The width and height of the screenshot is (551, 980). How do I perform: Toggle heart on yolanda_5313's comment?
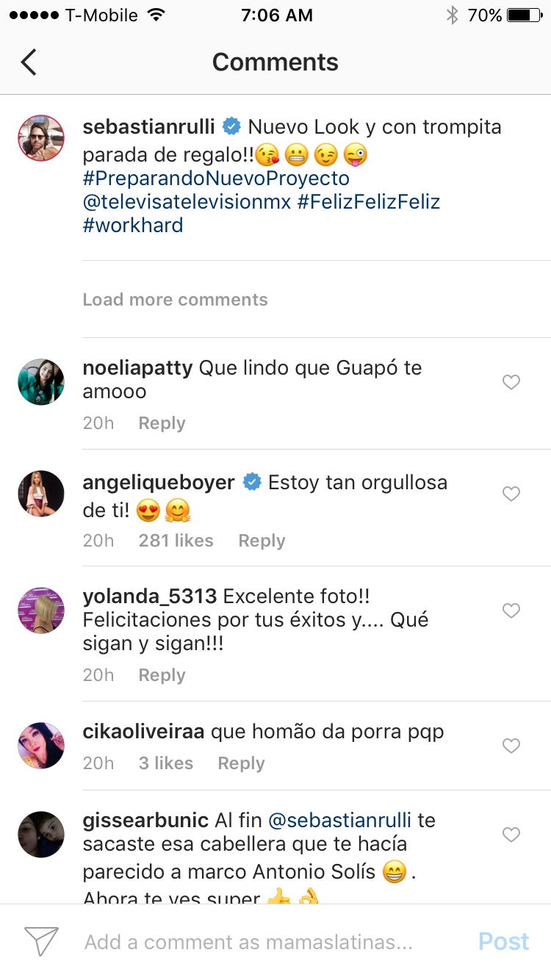coord(511,610)
